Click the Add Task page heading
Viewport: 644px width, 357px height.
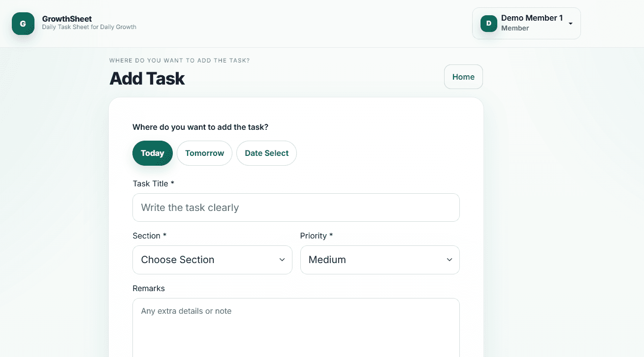click(x=147, y=79)
